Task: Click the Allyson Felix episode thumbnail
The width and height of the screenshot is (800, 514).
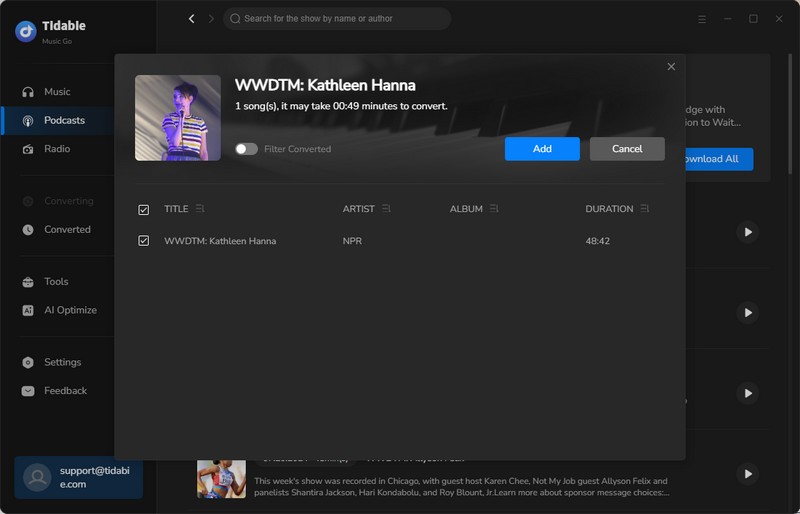Action: (221, 479)
